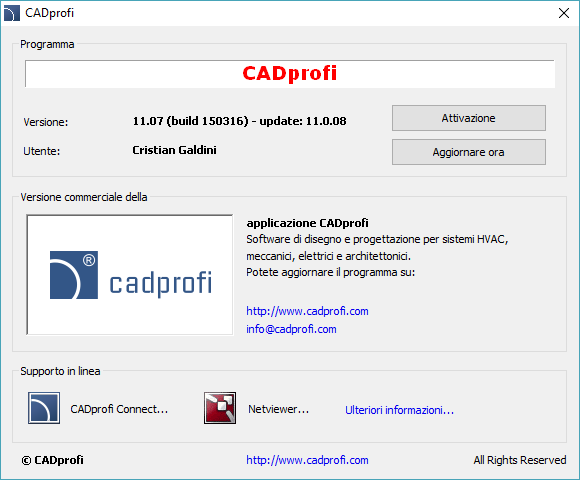Click the Aggiornare ora button
This screenshot has width=580, height=480.
click(x=469, y=152)
